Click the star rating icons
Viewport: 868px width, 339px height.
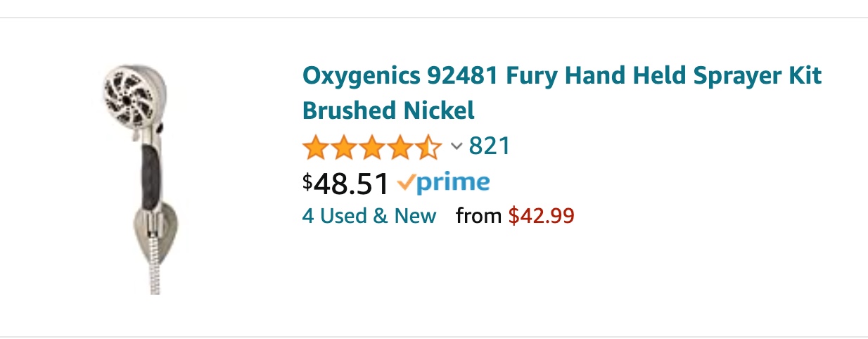371,148
